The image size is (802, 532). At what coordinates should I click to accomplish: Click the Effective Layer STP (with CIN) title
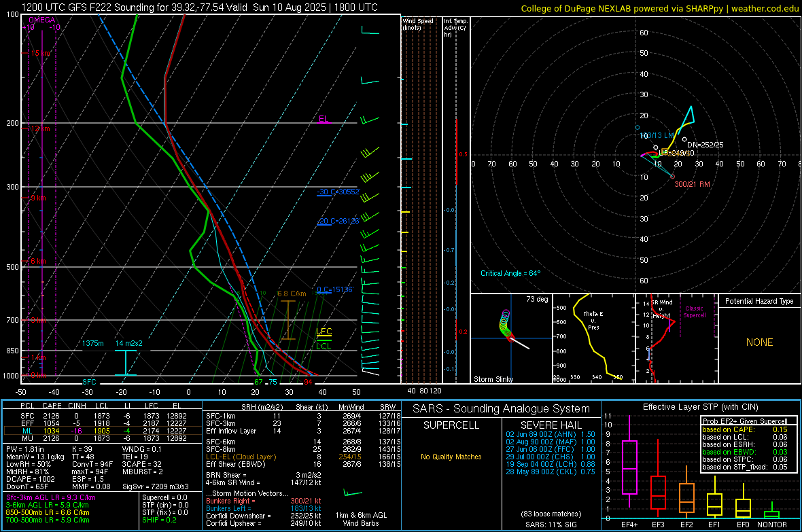700,407
